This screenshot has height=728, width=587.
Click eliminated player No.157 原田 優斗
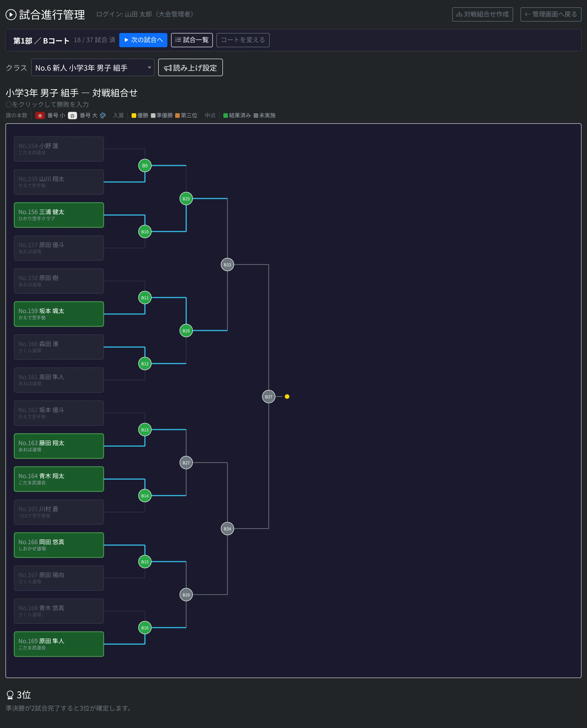point(59,248)
